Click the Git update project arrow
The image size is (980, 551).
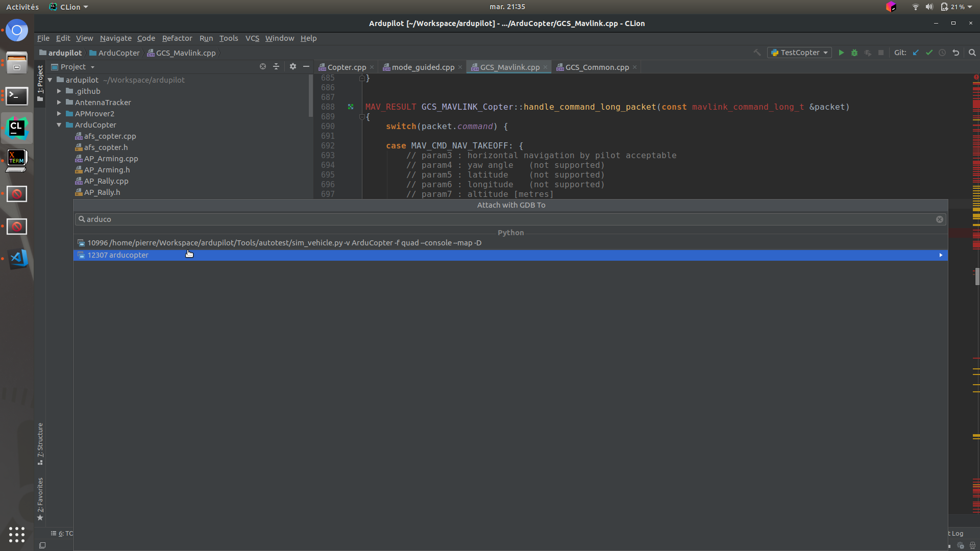click(x=916, y=53)
